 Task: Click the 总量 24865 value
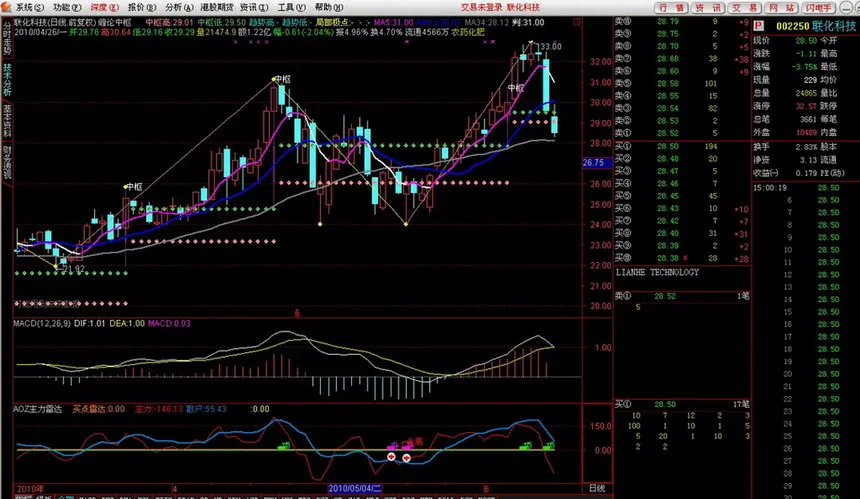click(x=806, y=93)
